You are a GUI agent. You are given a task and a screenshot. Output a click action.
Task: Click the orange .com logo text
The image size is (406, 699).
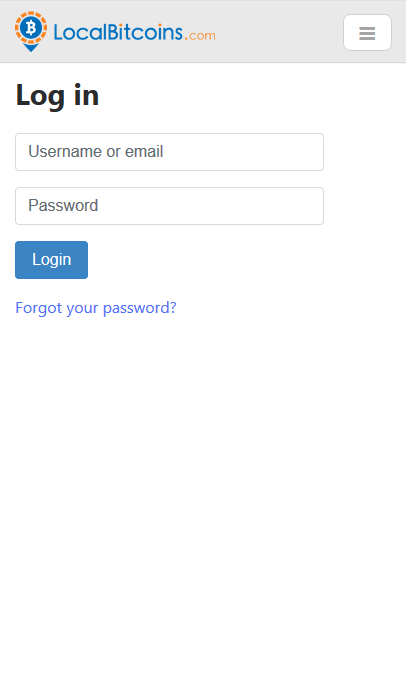click(200, 35)
